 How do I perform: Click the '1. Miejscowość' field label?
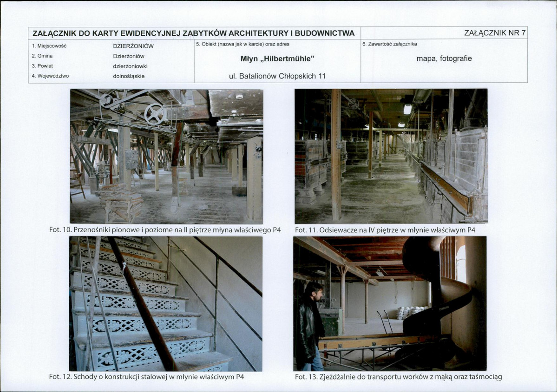click(x=49, y=46)
